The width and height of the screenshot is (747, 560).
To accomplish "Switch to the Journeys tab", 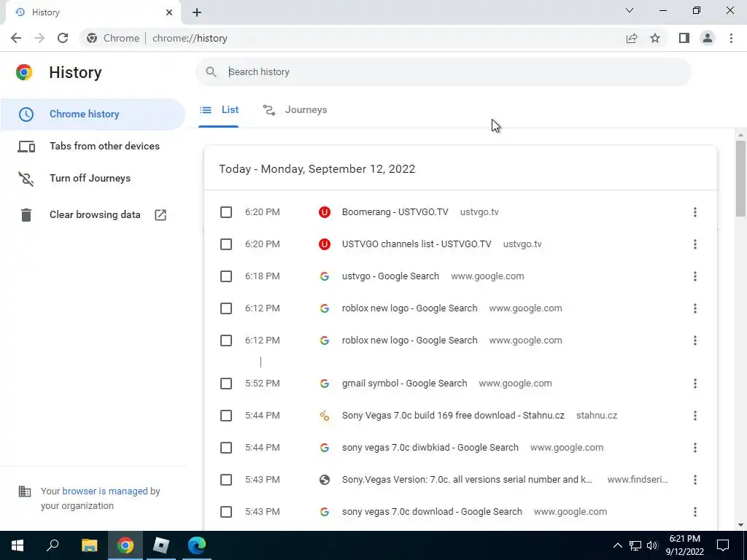I will point(295,110).
